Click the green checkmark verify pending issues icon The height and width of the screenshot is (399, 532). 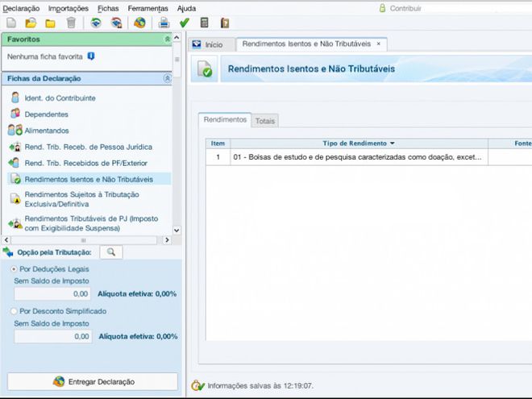pyautogui.click(x=185, y=23)
